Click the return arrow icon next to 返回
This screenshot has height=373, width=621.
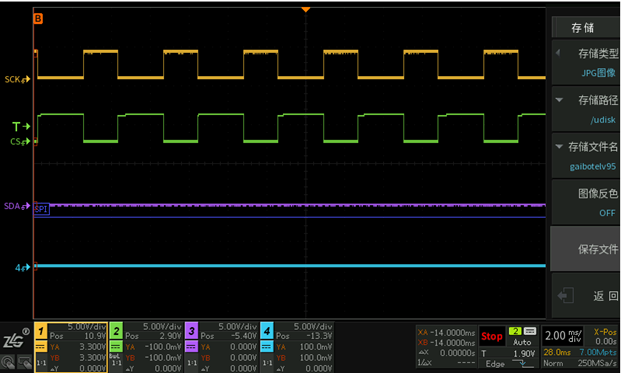click(566, 296)
